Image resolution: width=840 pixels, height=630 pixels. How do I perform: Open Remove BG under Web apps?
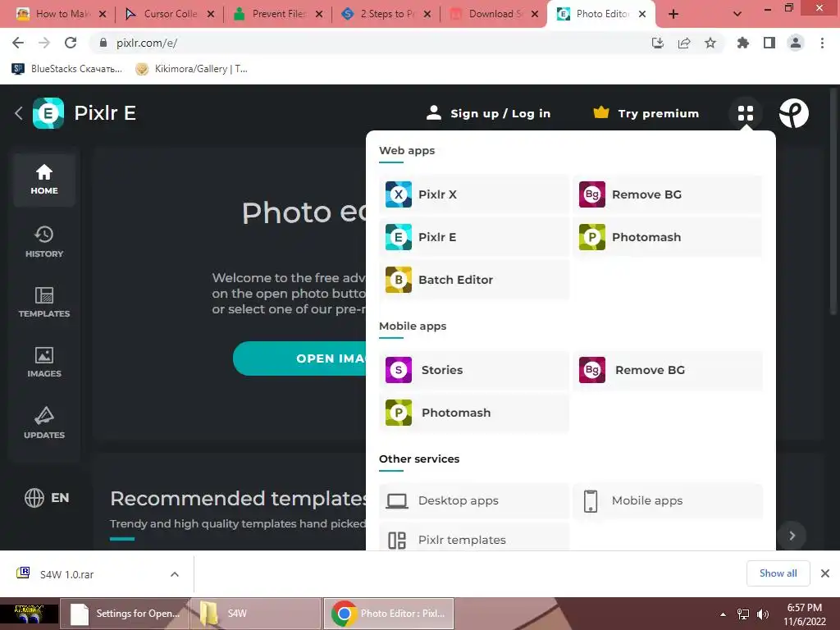[x=668, y=194]
